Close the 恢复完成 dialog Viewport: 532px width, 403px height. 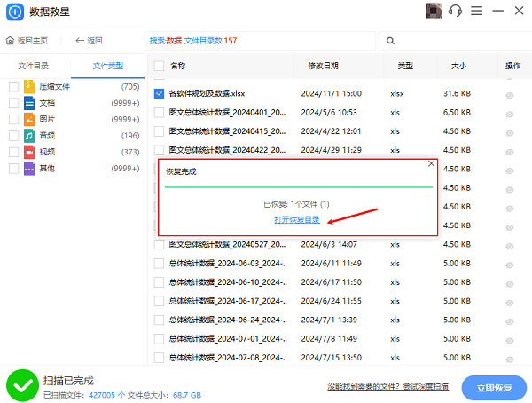pyautogui.click(x=431, y=164)
